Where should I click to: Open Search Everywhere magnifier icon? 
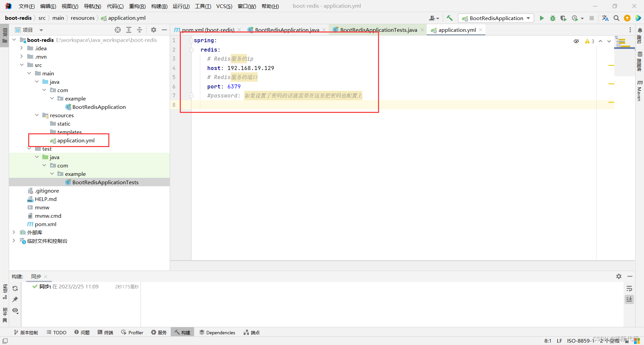click(616, 18)
